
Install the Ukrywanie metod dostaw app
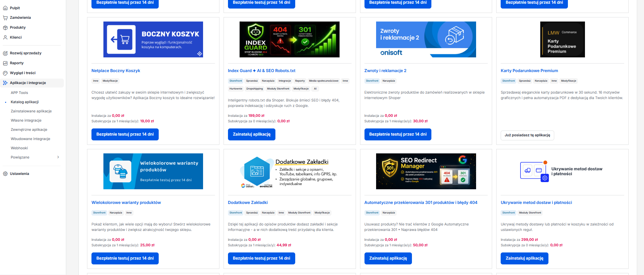[525, 258]
